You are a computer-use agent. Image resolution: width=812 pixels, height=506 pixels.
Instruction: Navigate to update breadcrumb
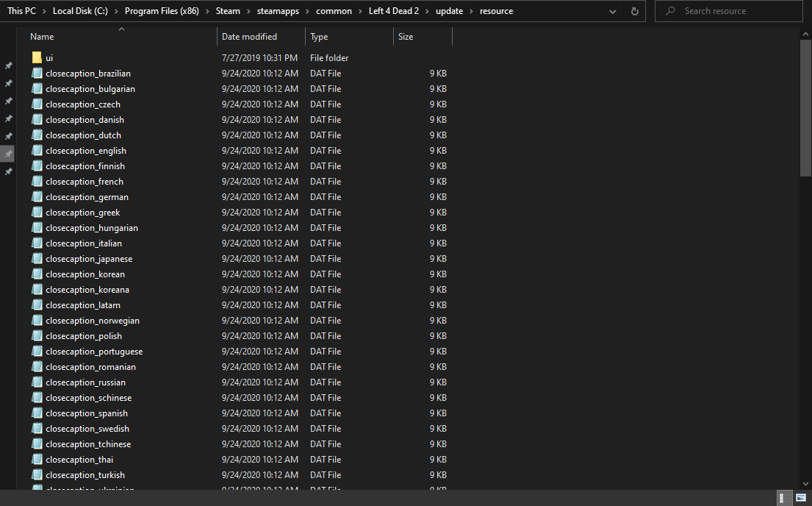(x=450, y=11)
